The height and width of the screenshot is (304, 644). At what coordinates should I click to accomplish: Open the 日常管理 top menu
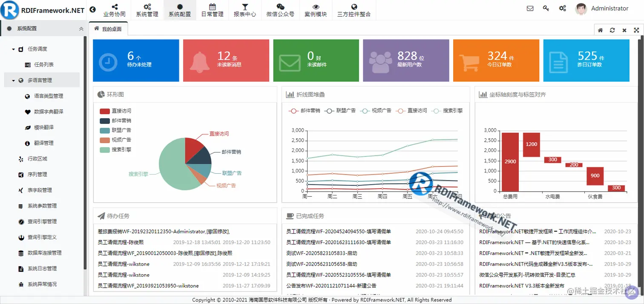pos(212,10)
